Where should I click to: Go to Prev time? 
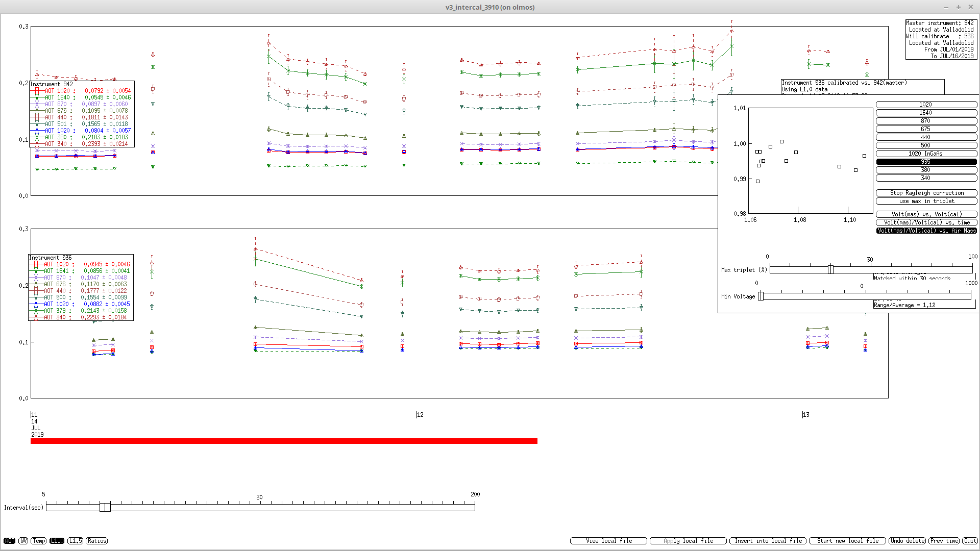pos(944,541)
